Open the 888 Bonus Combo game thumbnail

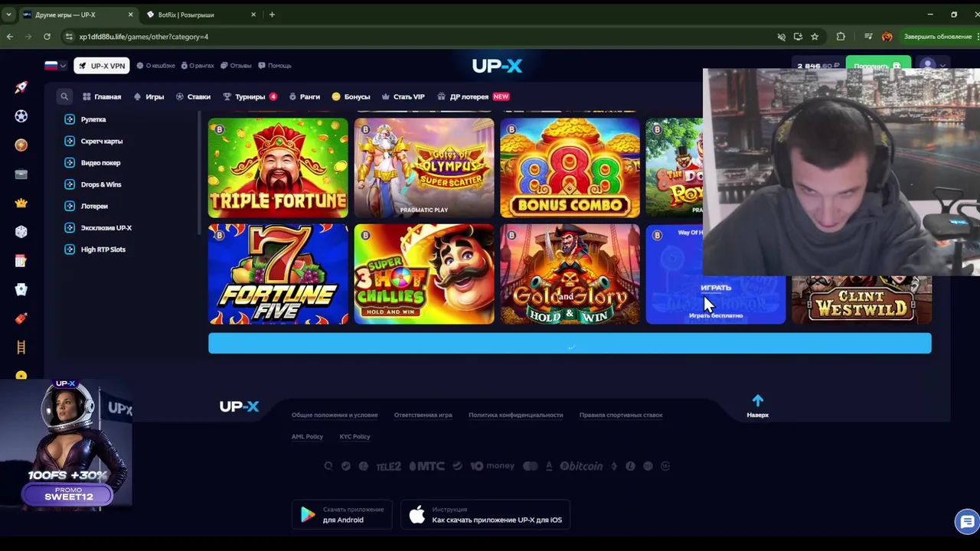click(570, 168)
